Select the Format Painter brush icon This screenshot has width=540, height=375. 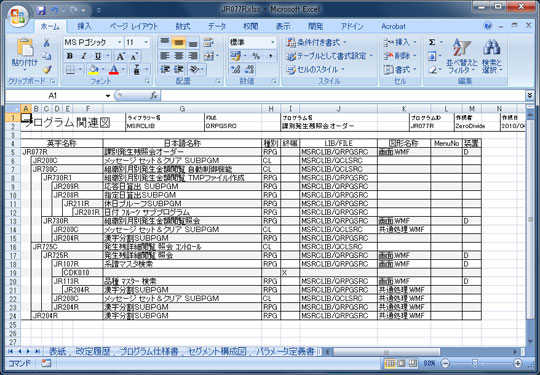tap(47, 70)
